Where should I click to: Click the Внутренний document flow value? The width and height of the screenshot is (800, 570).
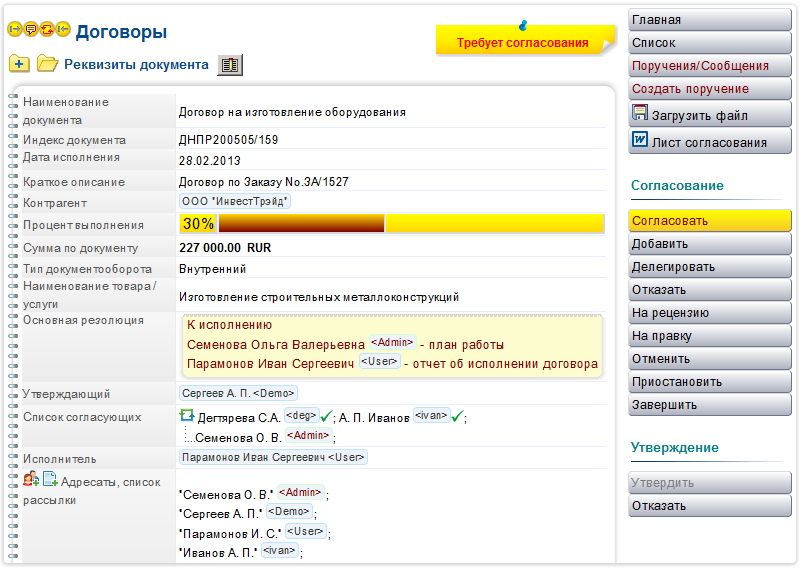pos(212,269)
